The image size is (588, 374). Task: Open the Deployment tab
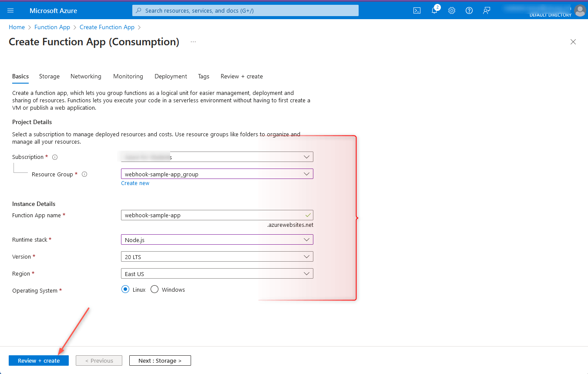click(171, 76)
